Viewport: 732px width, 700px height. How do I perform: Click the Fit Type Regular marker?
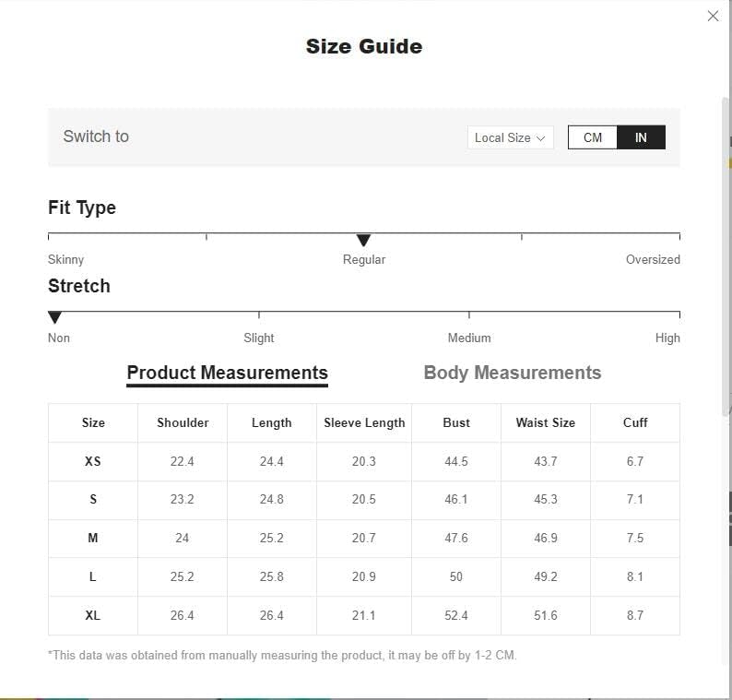click(363, 240)
